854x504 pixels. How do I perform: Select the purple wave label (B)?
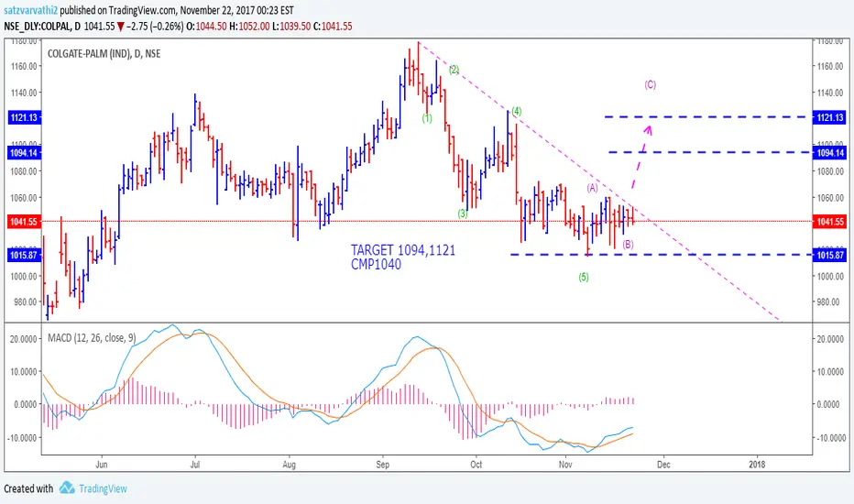tap(628, 244)
